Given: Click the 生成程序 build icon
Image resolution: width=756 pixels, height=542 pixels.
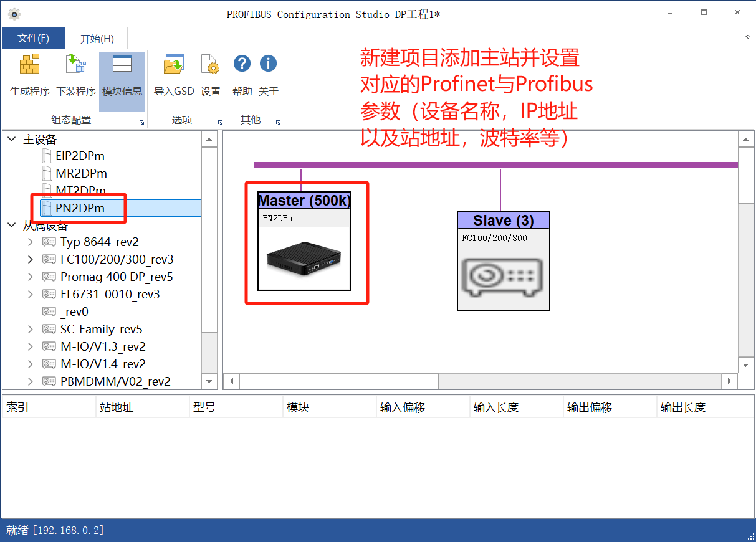Looking at the screenshot, I should (x=29, y=65).
